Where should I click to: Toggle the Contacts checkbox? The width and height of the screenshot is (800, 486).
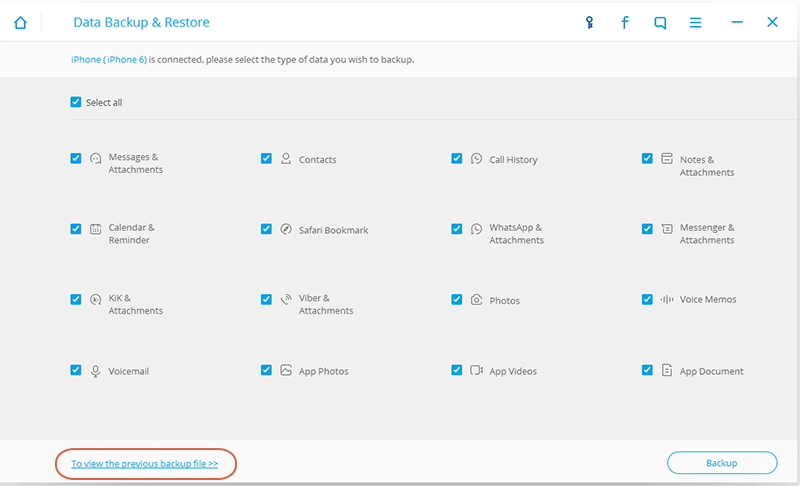click(x=266, y=158)
